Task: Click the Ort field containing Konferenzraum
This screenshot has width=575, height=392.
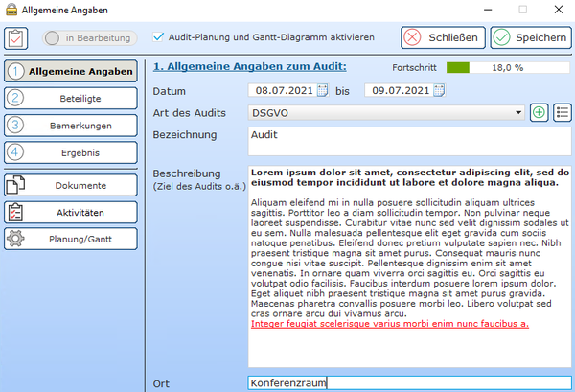Action: [x=409, y=382]
